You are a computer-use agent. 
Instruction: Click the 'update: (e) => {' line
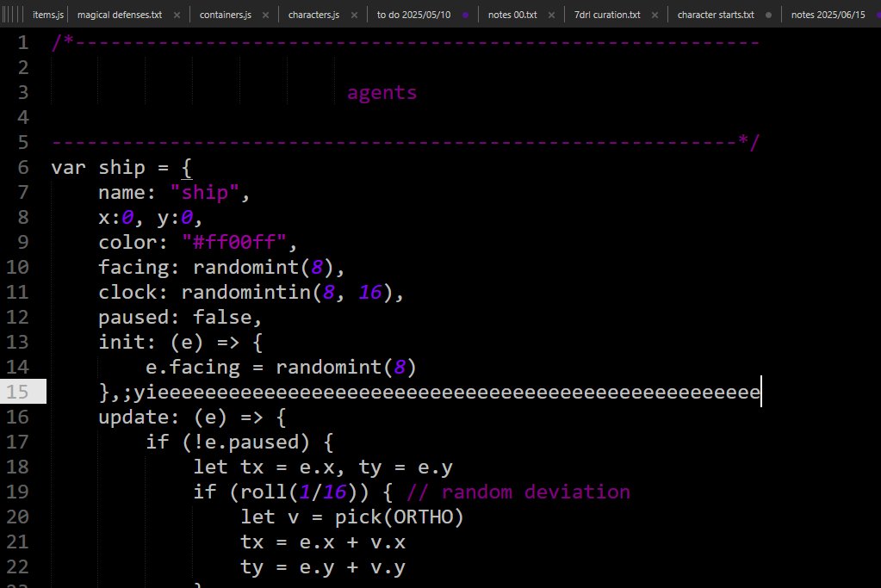(x=192, y=417)
